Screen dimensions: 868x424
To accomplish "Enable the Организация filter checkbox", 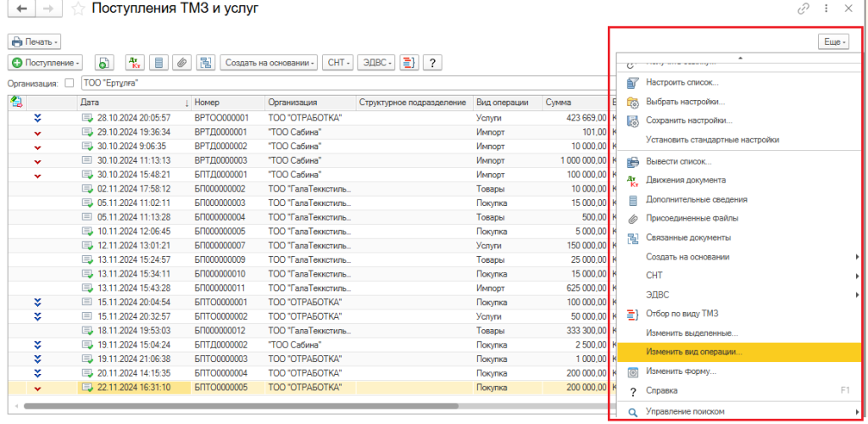I will click(x=70, y=83).
